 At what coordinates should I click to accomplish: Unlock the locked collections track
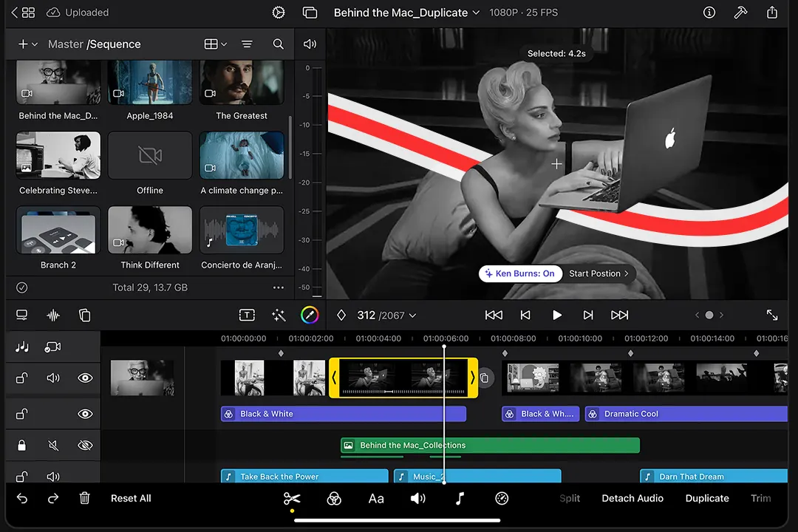[x=22, y=446]
